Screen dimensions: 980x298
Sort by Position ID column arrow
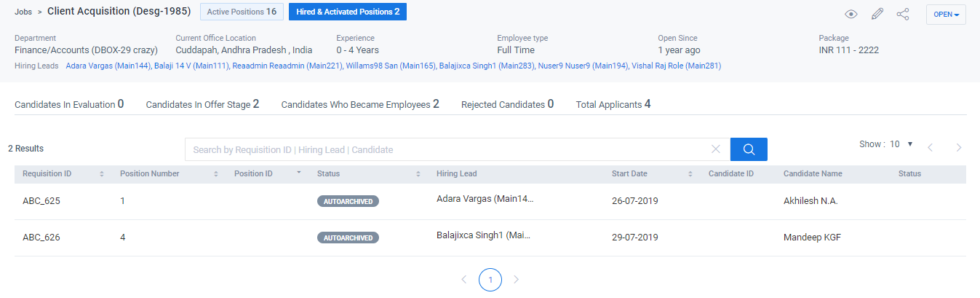tap(298, 173)
